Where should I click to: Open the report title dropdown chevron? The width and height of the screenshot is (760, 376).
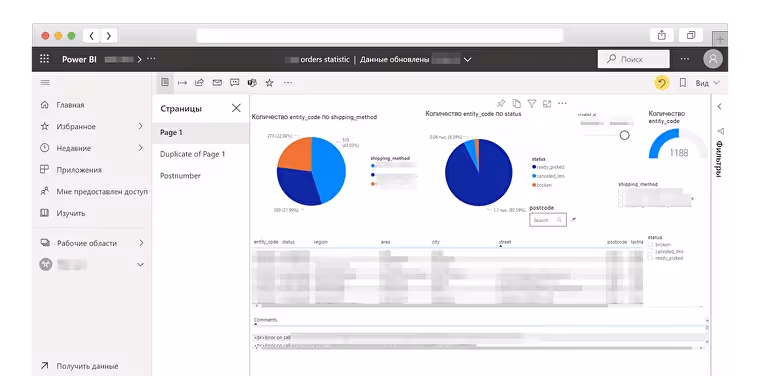pos(467,60)
